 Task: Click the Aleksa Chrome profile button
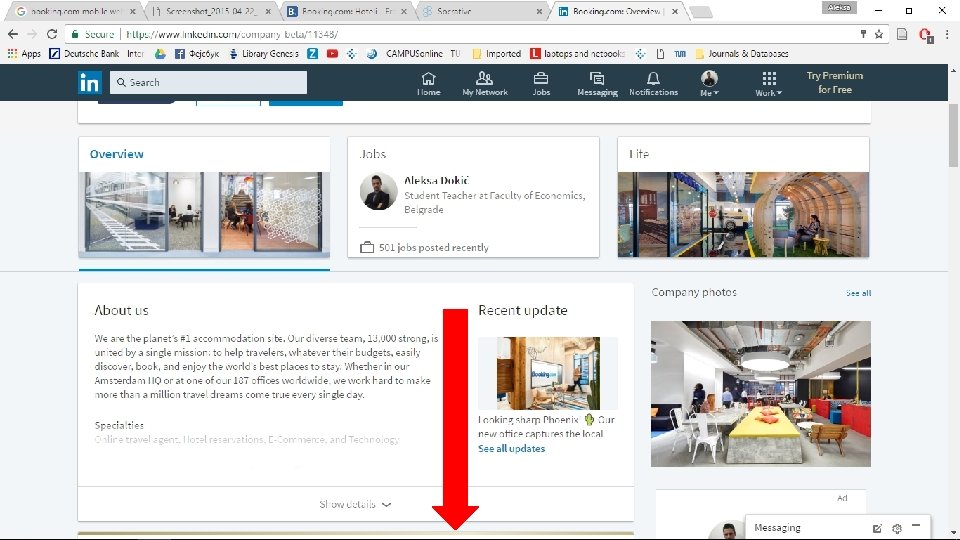click(x=839, y=8)
